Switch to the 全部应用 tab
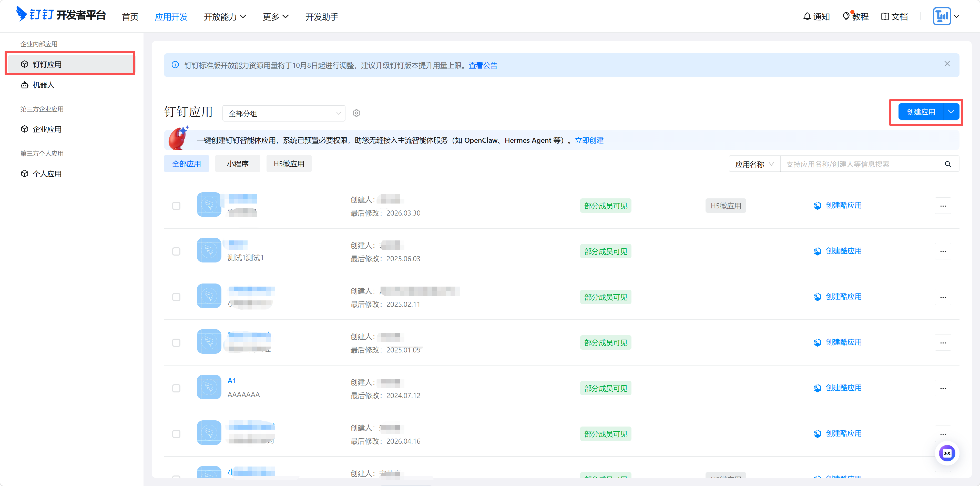Viewport: 980px width, 486px height. [186, 164]
